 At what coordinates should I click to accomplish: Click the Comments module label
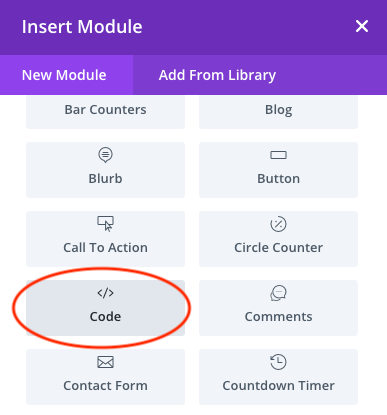[278, 317]
